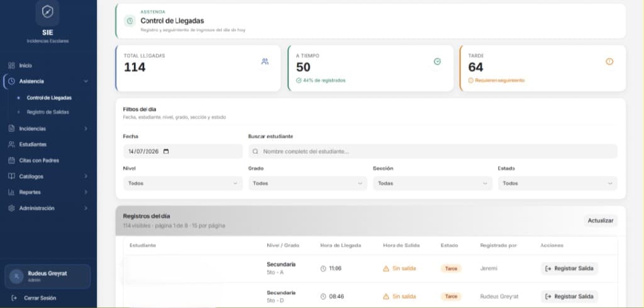Screen dimensions: 644x308
Task: Click the SIE shield logo icon
Action: (47, 12)
